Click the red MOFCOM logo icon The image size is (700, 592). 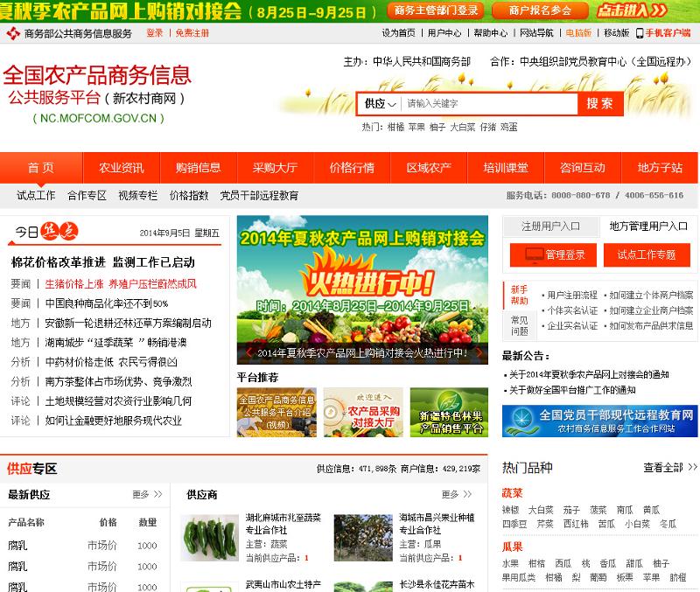pos(12,33)
